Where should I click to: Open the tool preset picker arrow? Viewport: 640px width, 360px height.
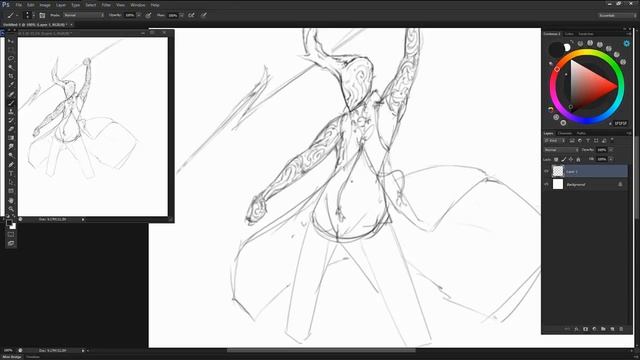(x=17, y=15)
